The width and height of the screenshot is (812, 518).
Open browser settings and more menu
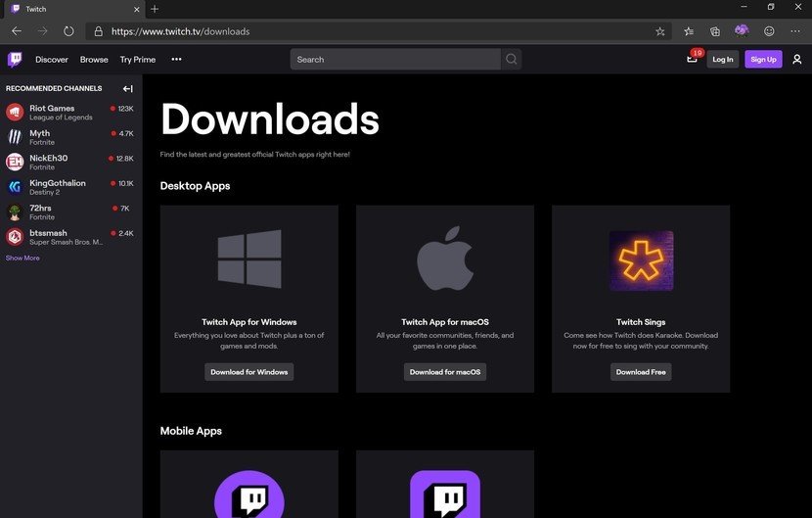pos(795,31)
